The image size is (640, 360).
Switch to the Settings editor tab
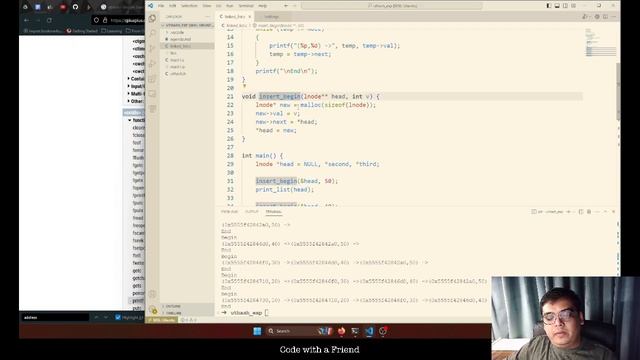tap(271, 17)
